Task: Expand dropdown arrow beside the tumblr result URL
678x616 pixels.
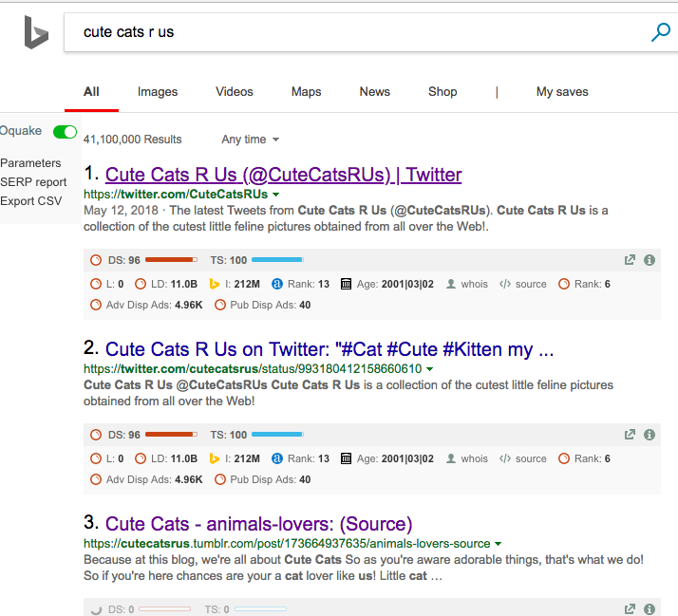Action: pyautogui.click(x=499, y=544)
